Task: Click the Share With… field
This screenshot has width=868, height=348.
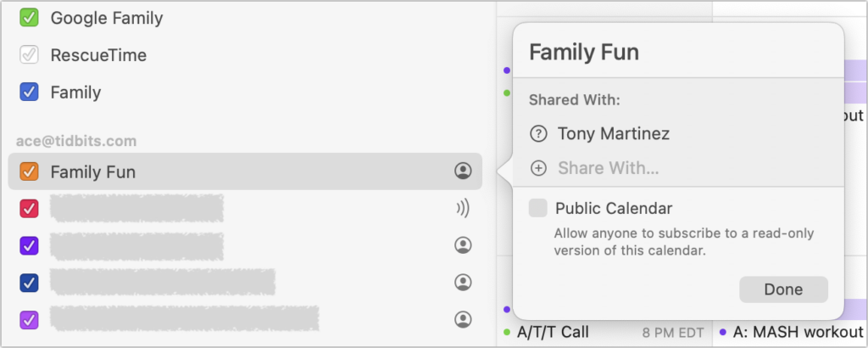Action: click(x=608, y=168)
